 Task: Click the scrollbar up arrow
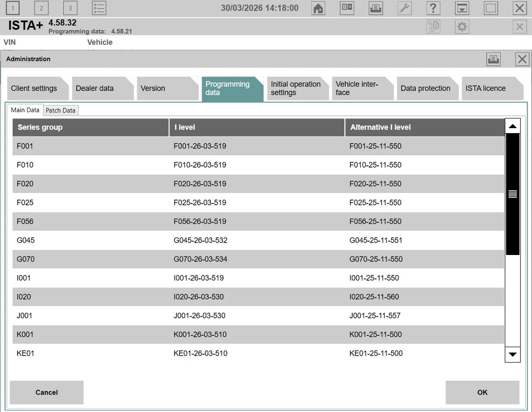point(513,126)
